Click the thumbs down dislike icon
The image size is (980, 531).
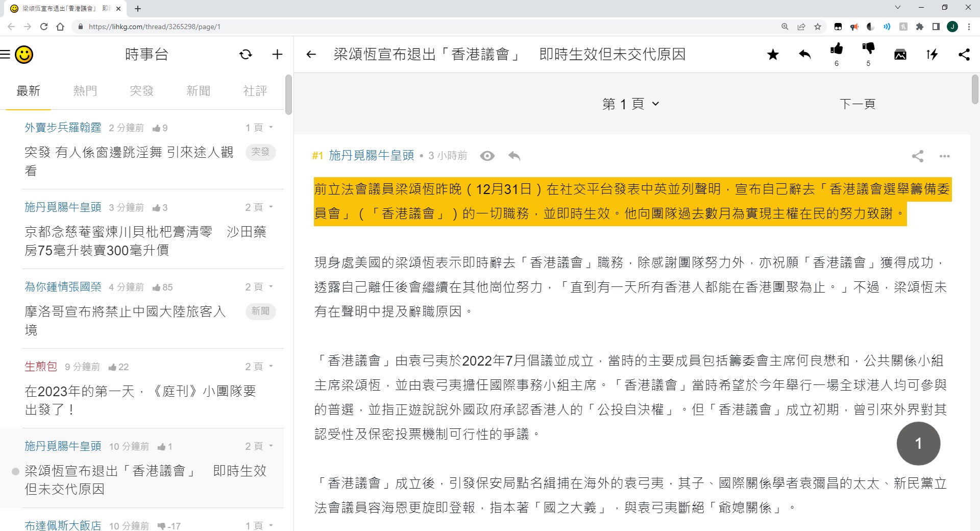(868, 50)
